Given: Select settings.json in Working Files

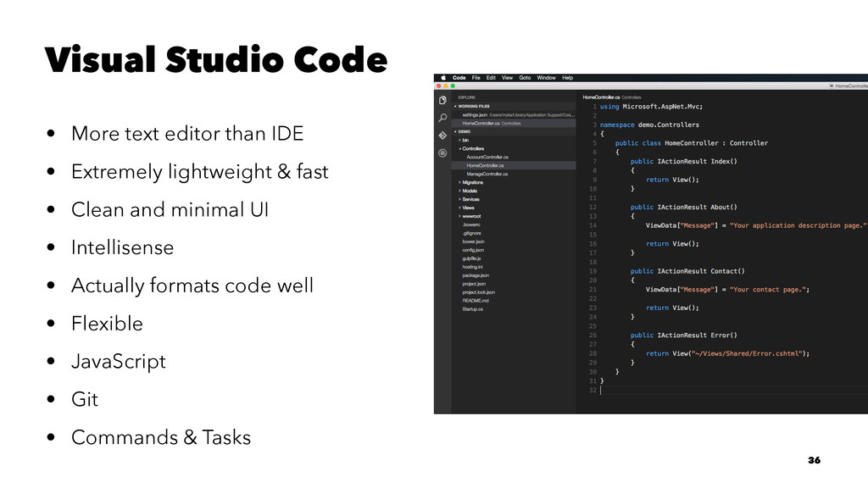Looking at the screenshot, I should pos(514,115).
